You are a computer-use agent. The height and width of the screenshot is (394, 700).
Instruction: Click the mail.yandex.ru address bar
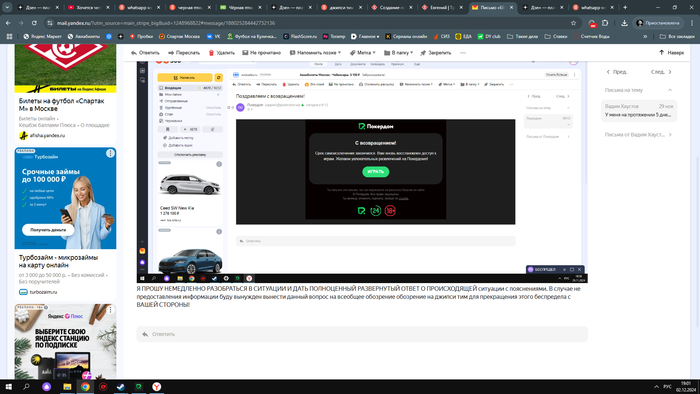308,23
